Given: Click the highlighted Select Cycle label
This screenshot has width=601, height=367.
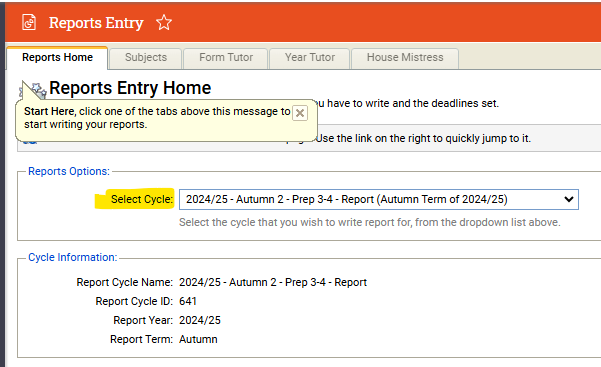Looking at the screenshot, I should 142,199.
